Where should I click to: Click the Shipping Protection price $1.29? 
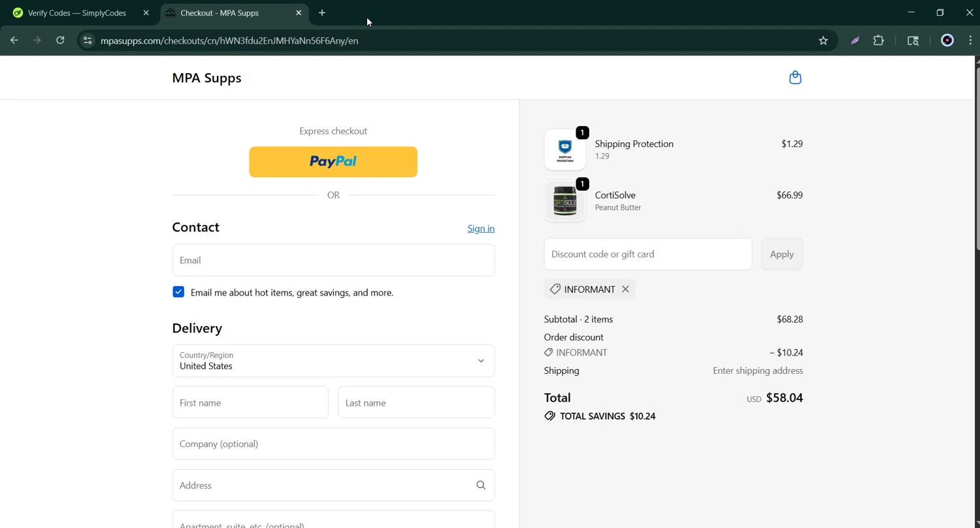(792, 144)
